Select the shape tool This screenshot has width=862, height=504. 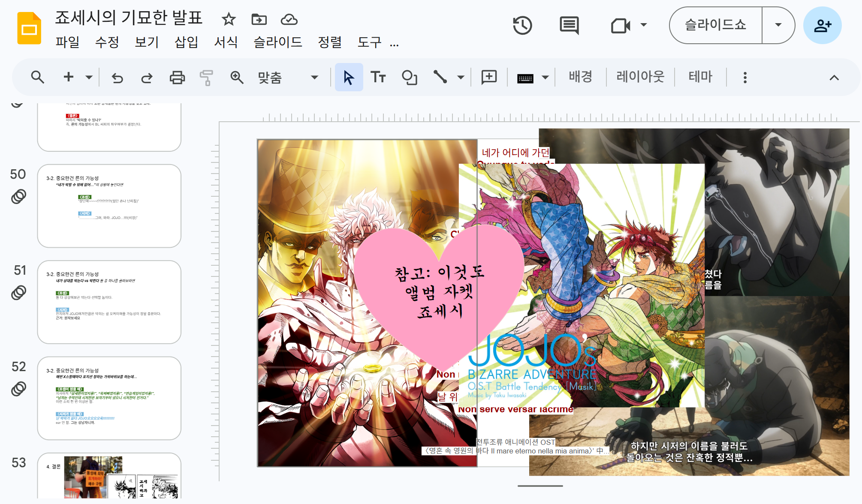tap(409, 78)
